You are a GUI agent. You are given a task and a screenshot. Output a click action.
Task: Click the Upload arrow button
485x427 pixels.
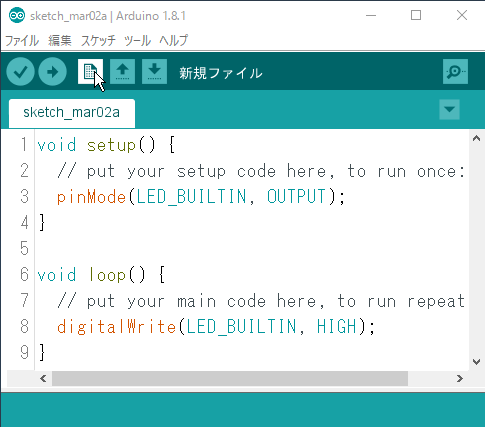coord(52,71)
